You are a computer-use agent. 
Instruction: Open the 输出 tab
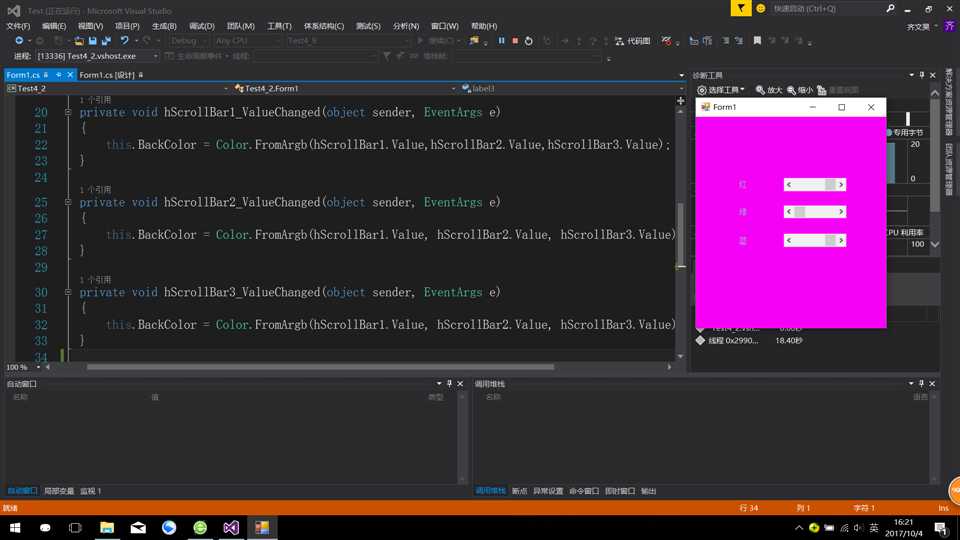coord(648,491)
